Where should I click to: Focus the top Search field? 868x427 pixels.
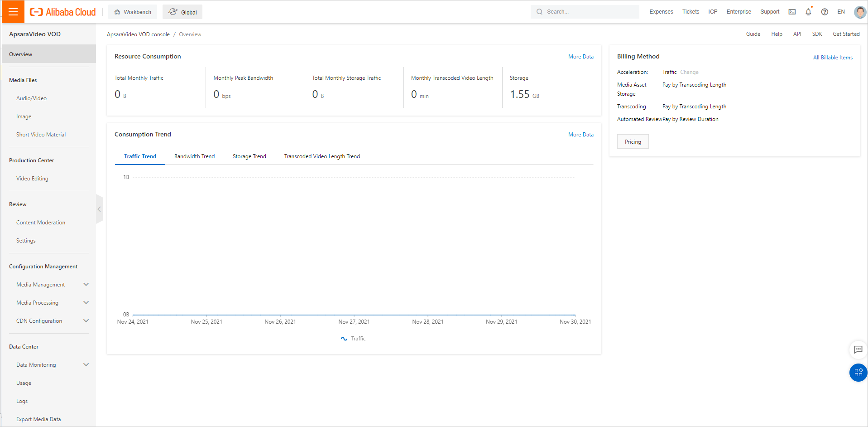[x=585, y=12]
